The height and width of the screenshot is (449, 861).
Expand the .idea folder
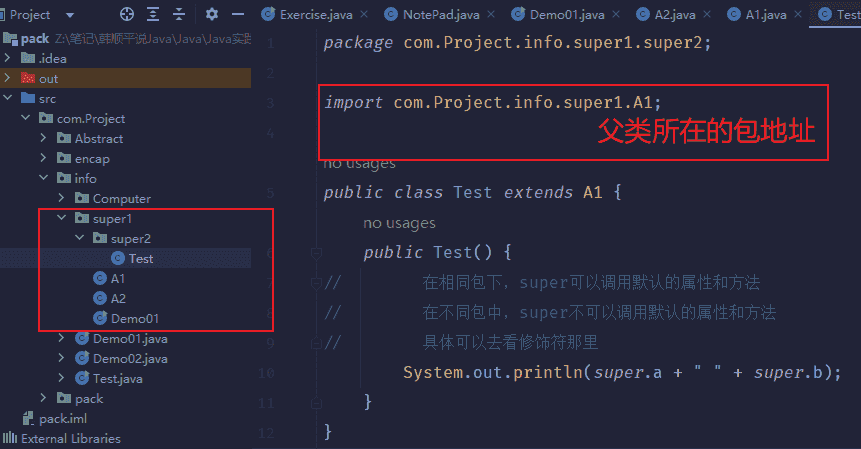(x=9, y=59)
